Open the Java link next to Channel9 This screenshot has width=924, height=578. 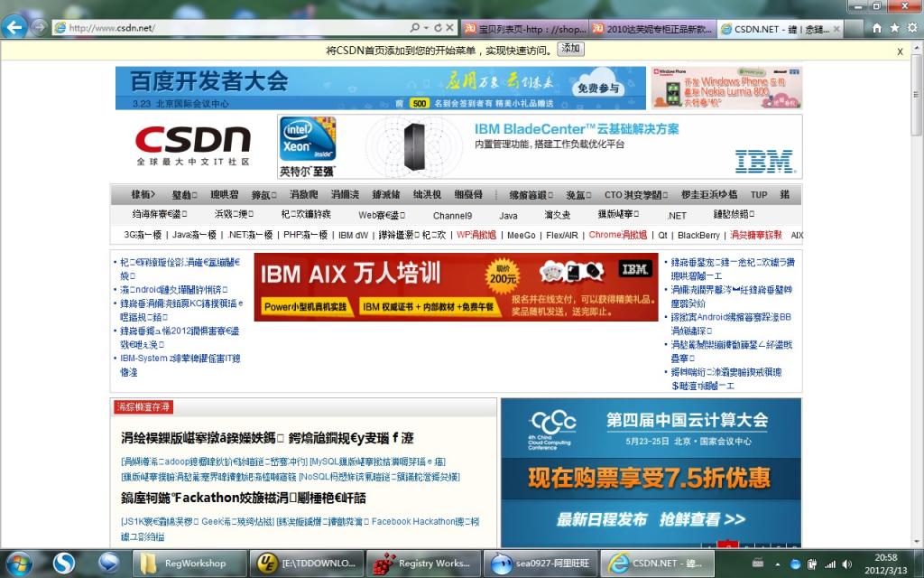[508, 215]
